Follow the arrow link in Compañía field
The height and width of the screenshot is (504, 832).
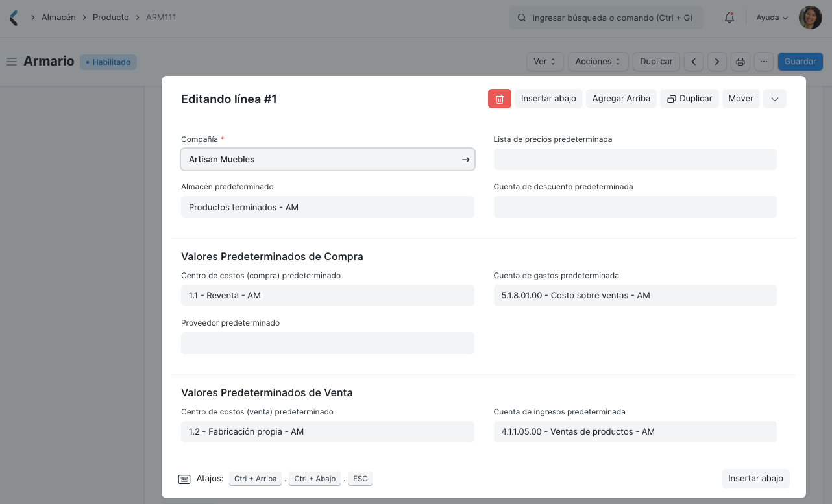point(465,160)
